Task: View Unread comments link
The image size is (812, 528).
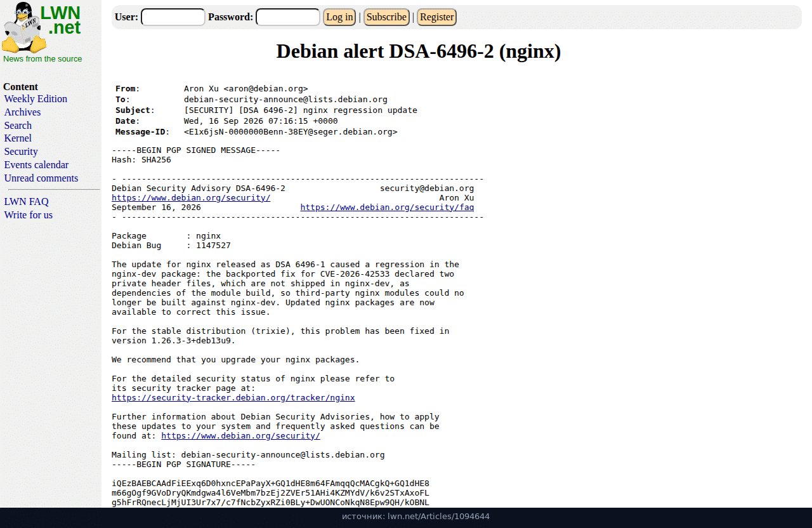Action: [41, 178]
